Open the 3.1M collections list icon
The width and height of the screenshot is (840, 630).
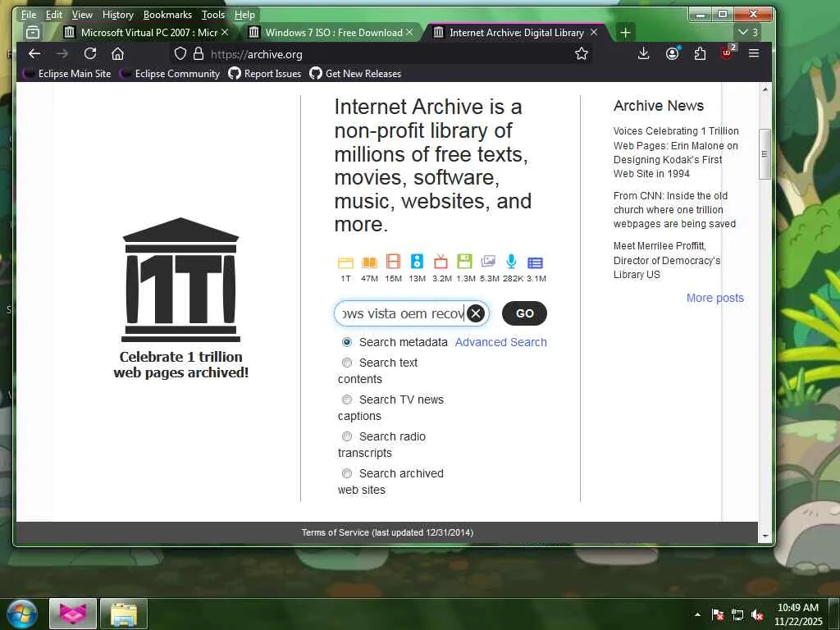(535, 262)
